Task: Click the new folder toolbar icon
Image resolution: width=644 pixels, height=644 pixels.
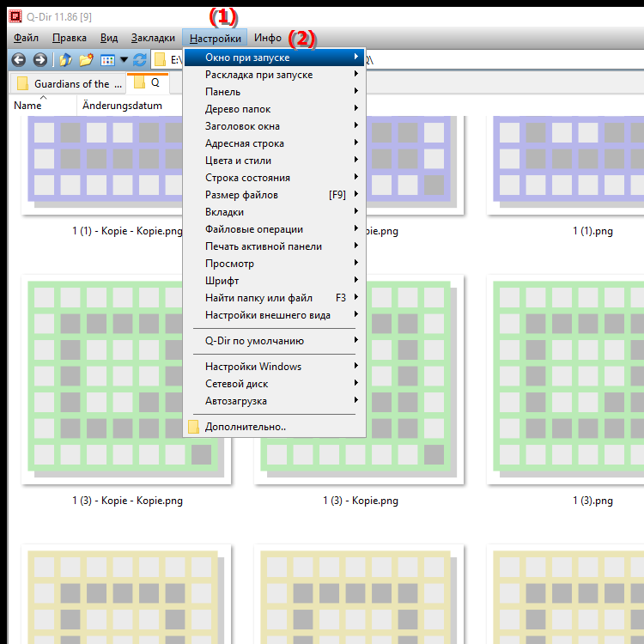Action: (86, 60)
